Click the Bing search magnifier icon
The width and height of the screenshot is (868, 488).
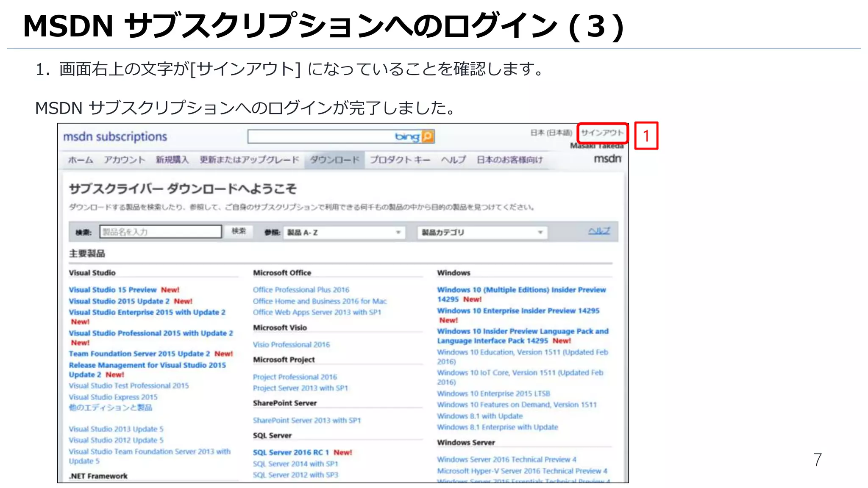click(x=428, y=136)
